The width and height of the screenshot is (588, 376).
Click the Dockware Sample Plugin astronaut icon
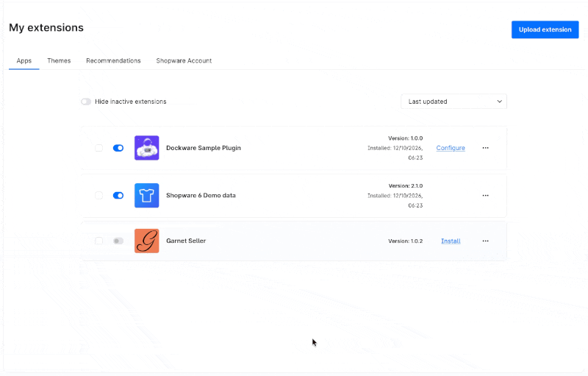(146, 148)
